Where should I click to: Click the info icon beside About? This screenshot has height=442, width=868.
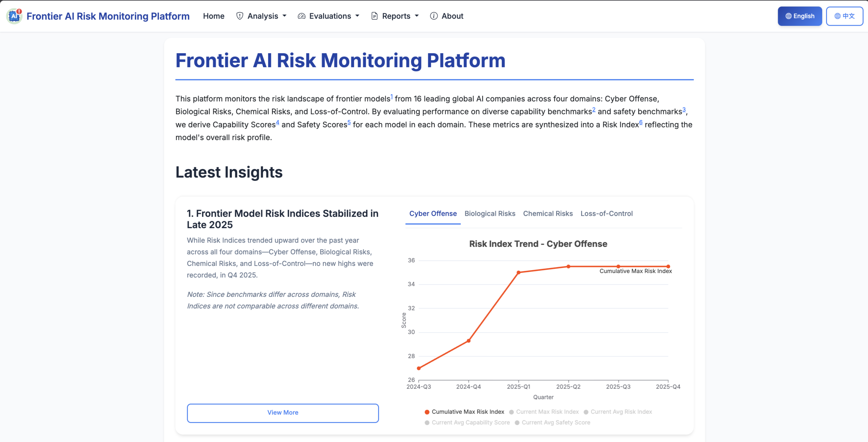pos(434,16)
